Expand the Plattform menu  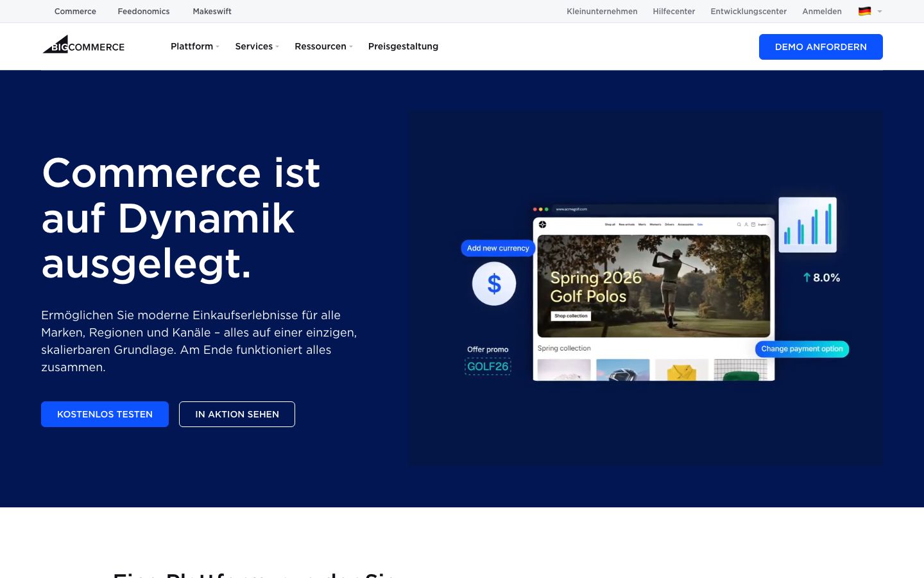point(195,46)
